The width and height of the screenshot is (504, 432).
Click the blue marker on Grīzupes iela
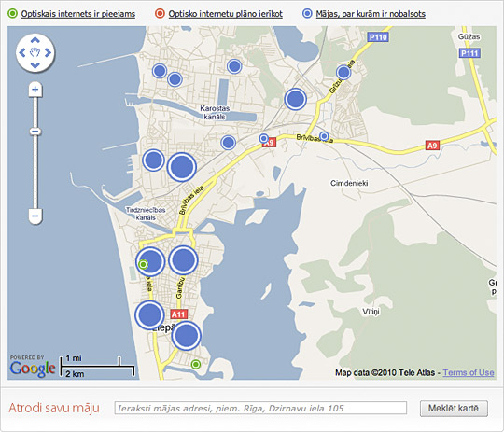coord(343,73)
